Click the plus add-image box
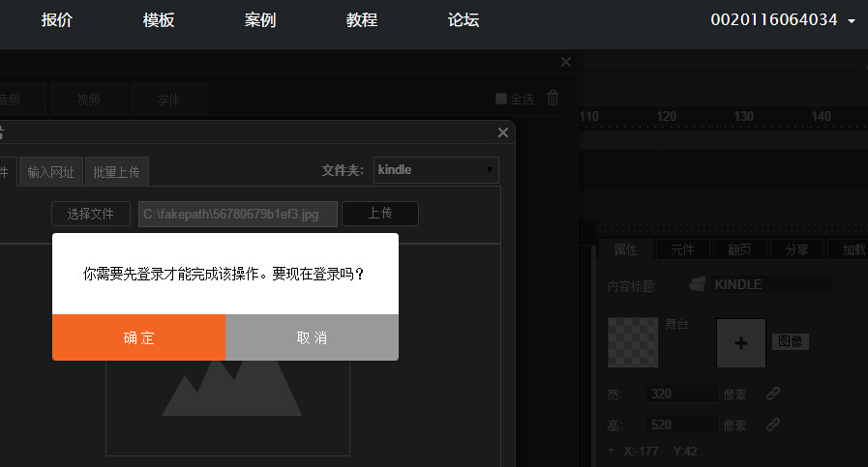 740,343
